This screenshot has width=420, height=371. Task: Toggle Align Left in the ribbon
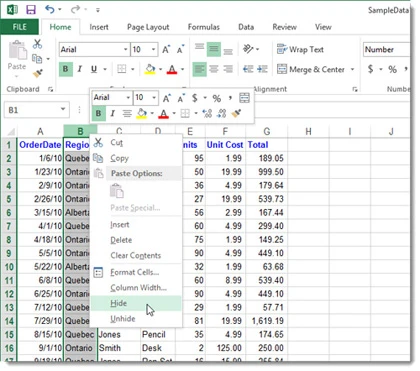[x=199, y=69]
